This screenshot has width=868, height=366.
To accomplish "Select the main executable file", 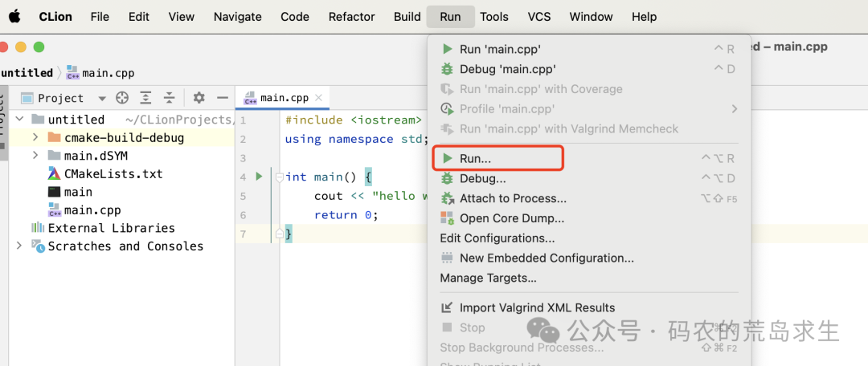I will click(x=78, y=192).
